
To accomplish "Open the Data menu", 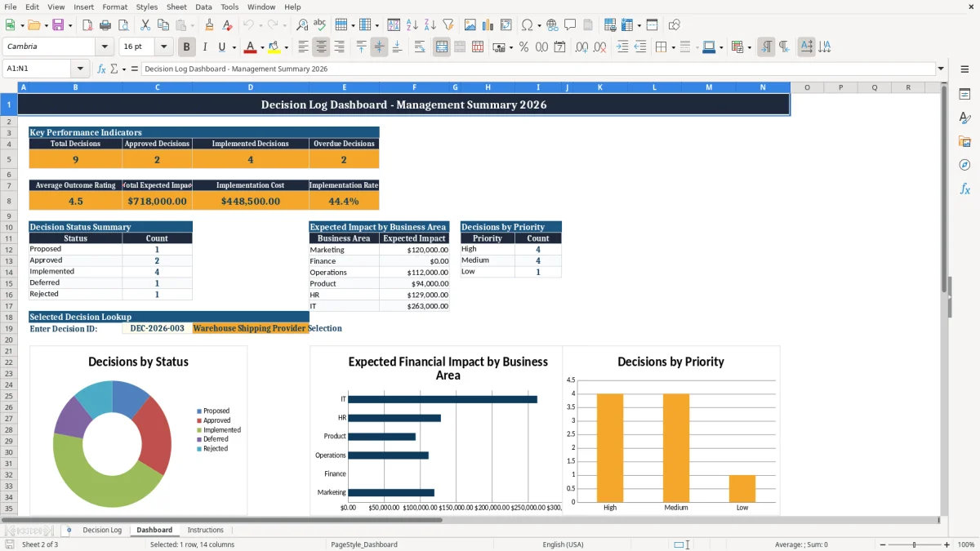I will click(x=203, y=7).
